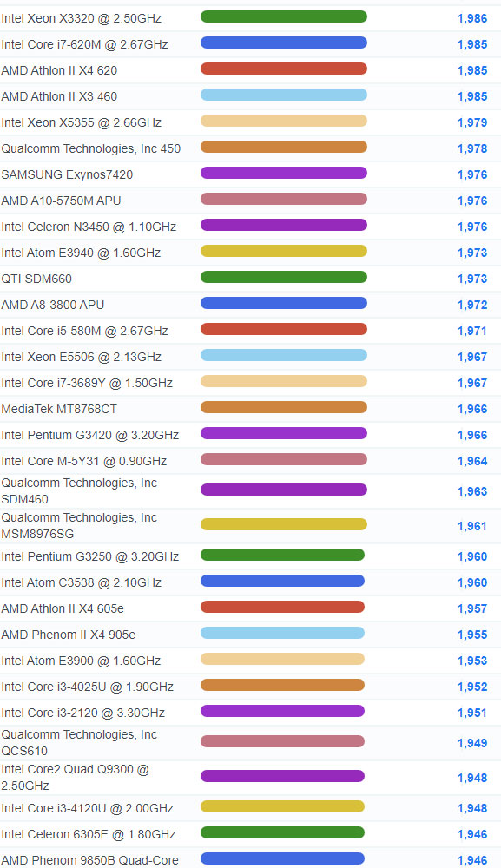Click Intel Pentium G3420 @ 3.20GHz
This screenshot has height=868, width=501.
[90, 435]
